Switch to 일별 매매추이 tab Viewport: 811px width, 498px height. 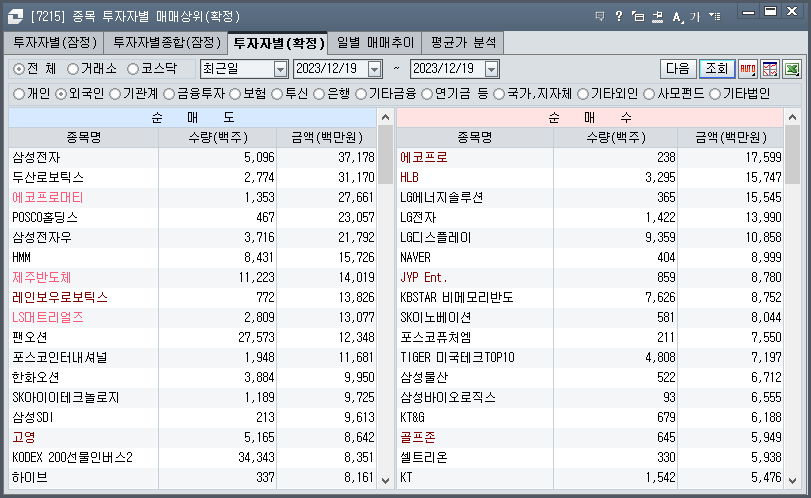[x=376, y=42]
